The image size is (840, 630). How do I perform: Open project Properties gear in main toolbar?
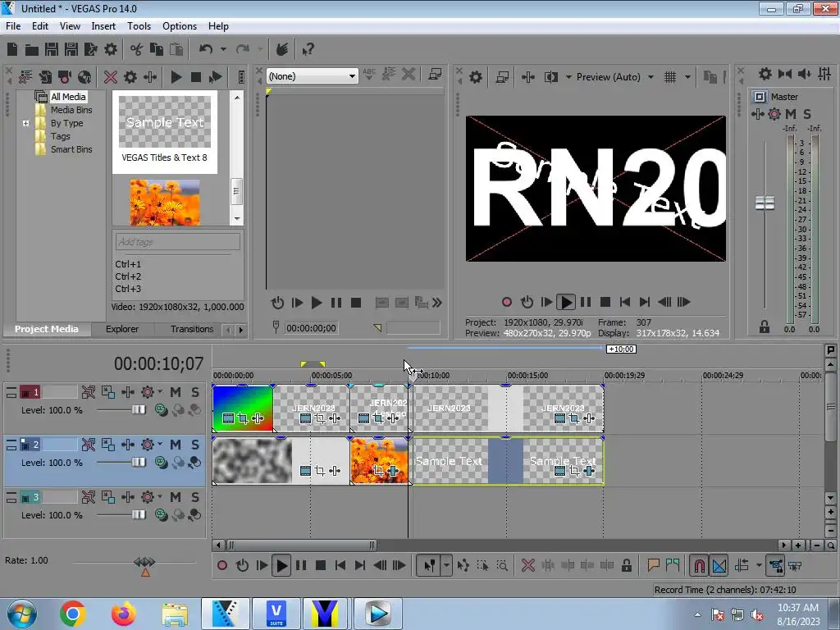coord(111,50)
